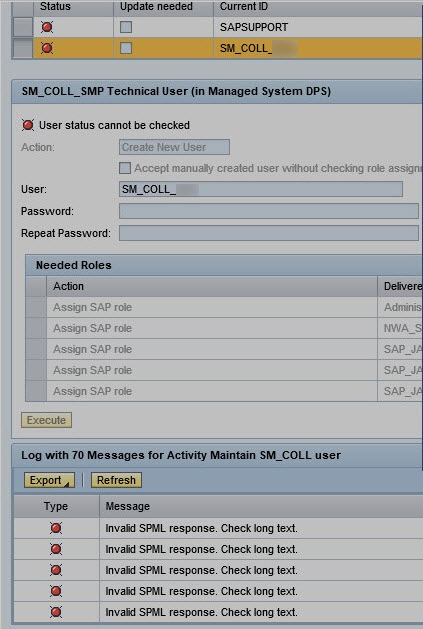The image size is (423, 629).
Task: Click first red error icon in log
Action: [x=56, y=528]
